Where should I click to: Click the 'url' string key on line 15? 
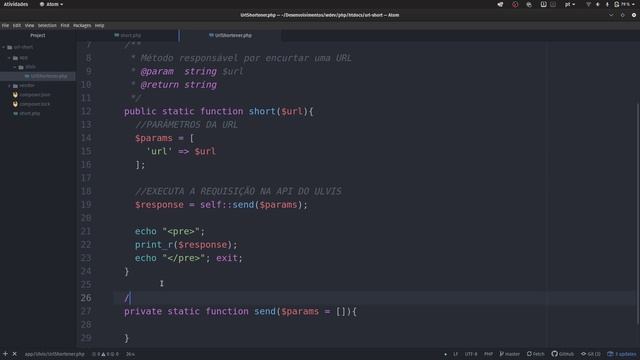pos(159,151)
